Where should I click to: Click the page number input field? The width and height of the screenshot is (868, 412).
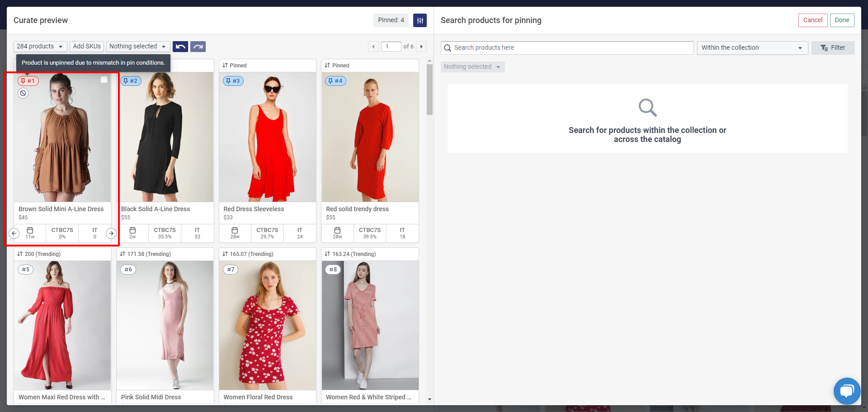pos(391,47)
